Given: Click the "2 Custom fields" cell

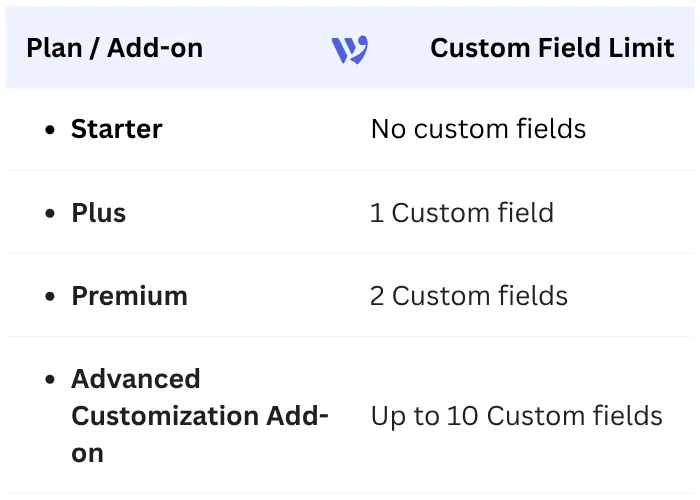Looking at the screenshot, I should point(469,296).
